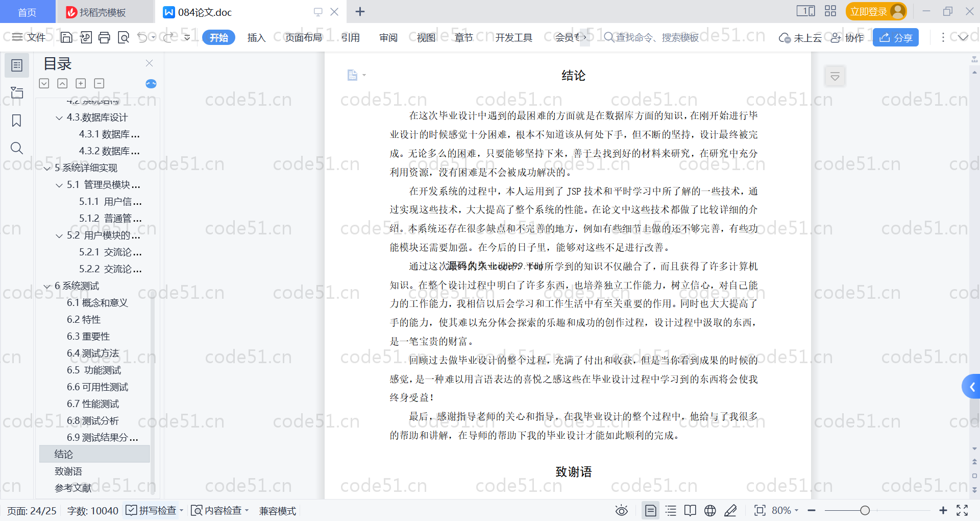Click the add heading plus icon
980x521 pixels.
[81, 83]
